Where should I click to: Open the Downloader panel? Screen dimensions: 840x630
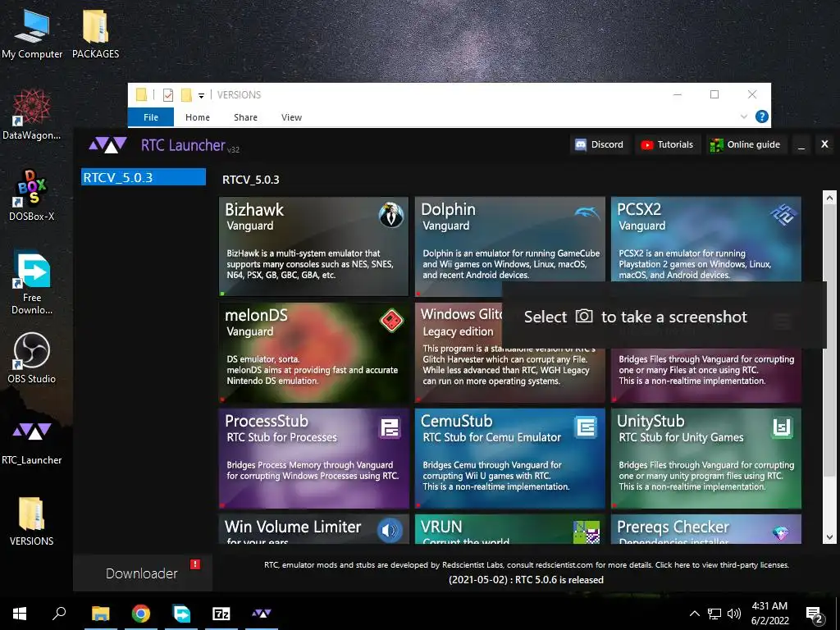tap(143, 573)
